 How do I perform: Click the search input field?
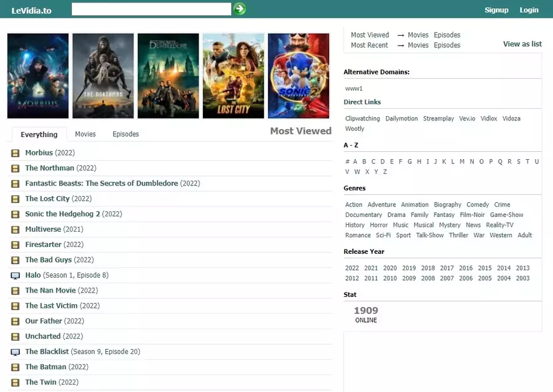pyautogui.click(x=151, y=9)
